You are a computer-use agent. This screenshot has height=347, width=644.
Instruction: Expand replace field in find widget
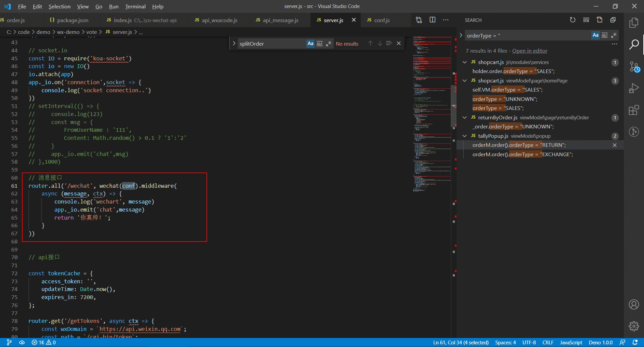point(234,44)
